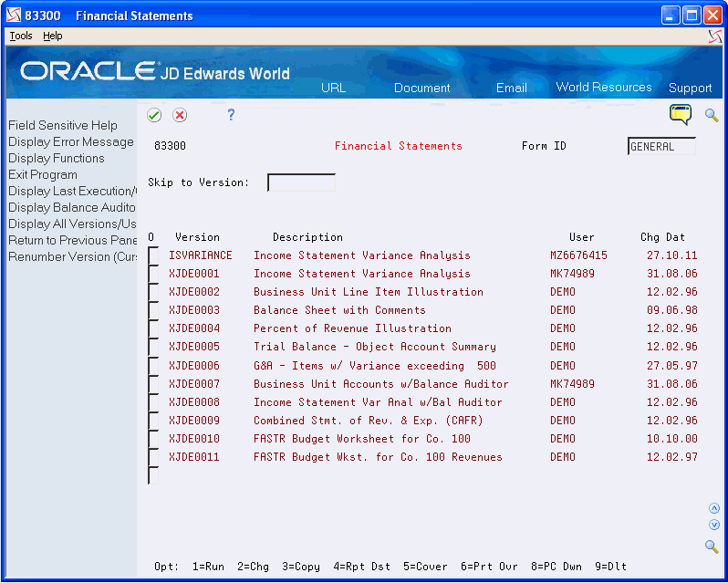Click option field for XJDE0007 row
728x583 pixels.
pyautogui.click(x=153, y=384)
